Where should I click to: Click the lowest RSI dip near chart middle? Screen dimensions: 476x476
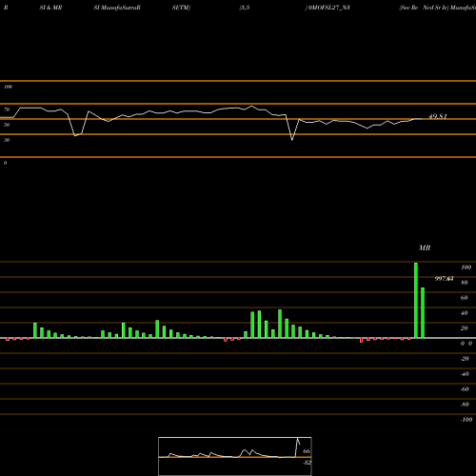point(292,140)
